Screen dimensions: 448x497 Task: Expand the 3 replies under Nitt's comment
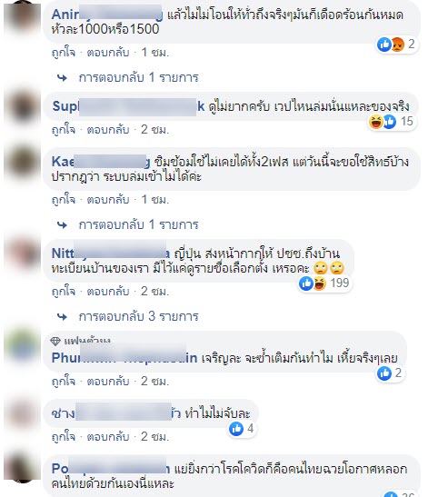[x=138, y=316]
